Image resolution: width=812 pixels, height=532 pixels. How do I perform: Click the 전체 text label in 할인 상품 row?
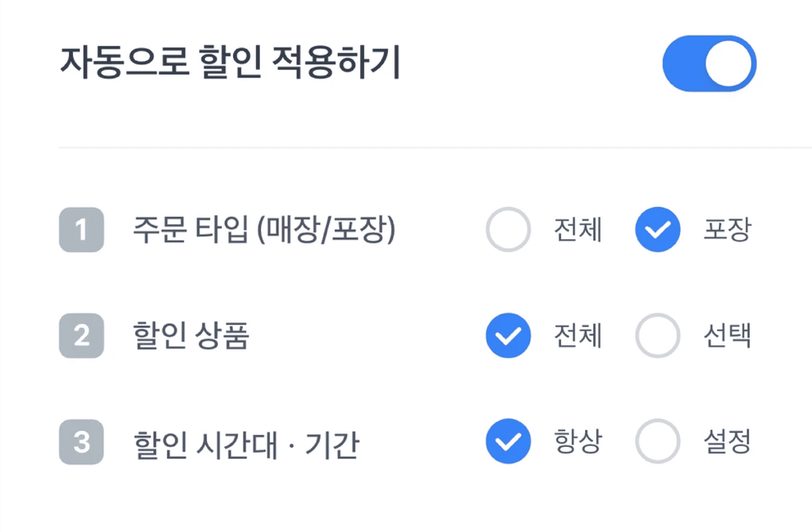pyautogui.click(x=577, y=336)
